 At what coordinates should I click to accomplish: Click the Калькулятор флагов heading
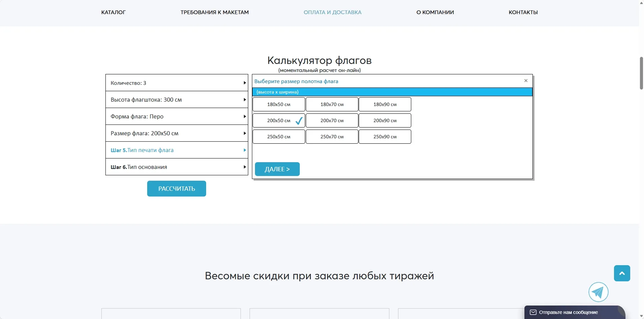tap(319, 61)
